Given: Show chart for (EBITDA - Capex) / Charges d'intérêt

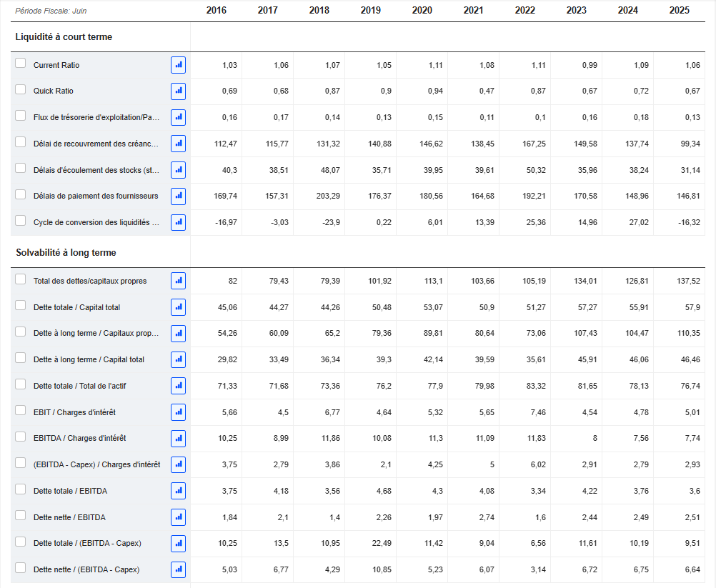Looking at the screenshot, I should click(178, 464).
